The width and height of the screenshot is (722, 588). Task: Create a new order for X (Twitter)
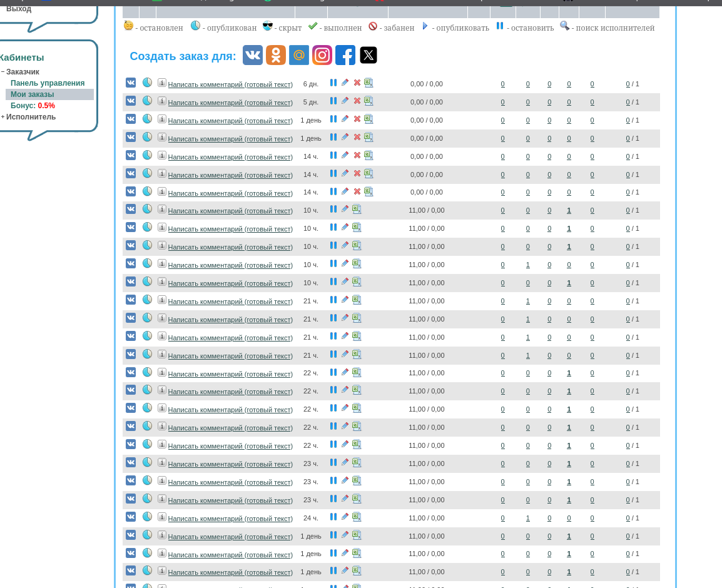(369, 55)
